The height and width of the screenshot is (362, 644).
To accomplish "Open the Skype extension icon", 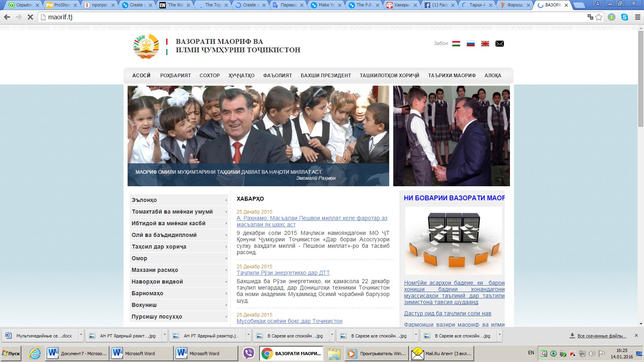I will (624, 17).
